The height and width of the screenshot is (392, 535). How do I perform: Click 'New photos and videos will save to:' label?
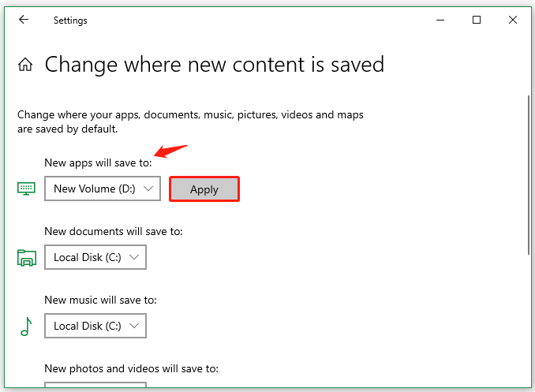coord(131,368)
